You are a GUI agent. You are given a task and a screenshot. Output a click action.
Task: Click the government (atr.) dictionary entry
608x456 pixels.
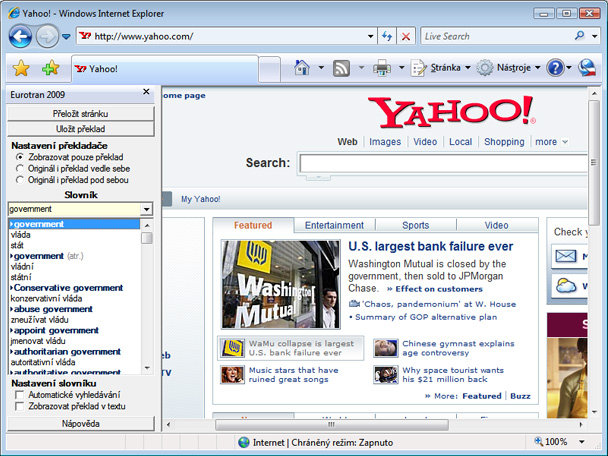tap(48, 256)
